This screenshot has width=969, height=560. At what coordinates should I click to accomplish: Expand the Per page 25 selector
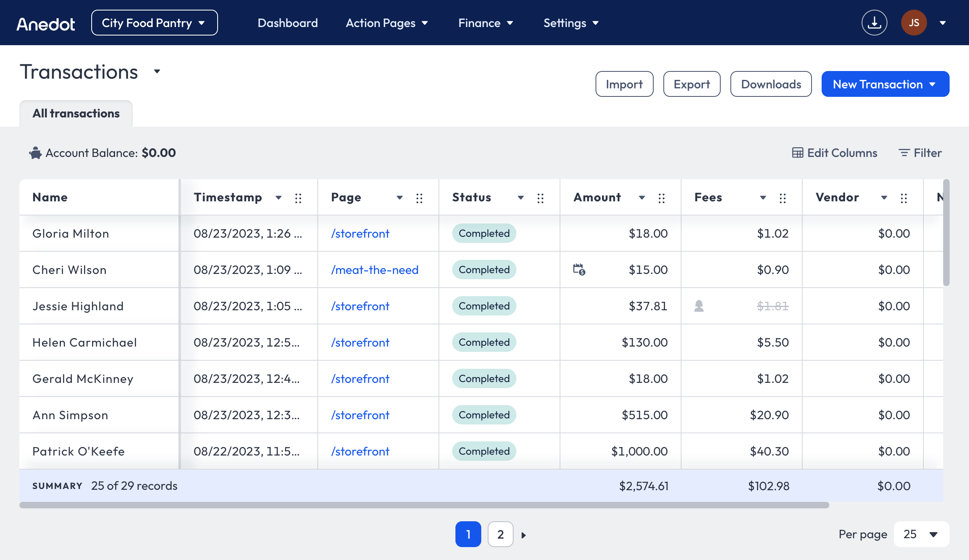[x=921, y=535]
